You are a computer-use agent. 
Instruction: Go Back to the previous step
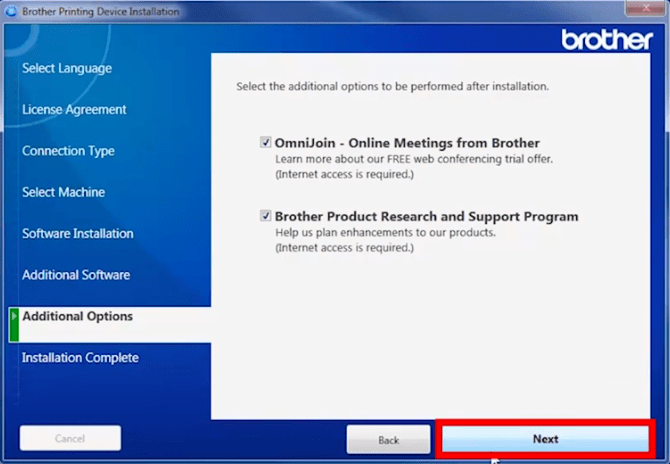pyautogui.click(x=388, y=440)
